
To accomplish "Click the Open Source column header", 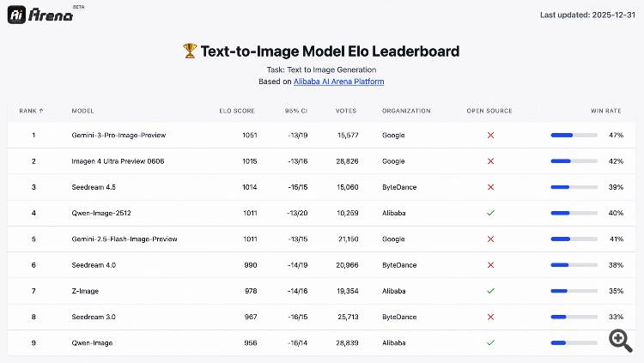I will (x=489, y=111).
